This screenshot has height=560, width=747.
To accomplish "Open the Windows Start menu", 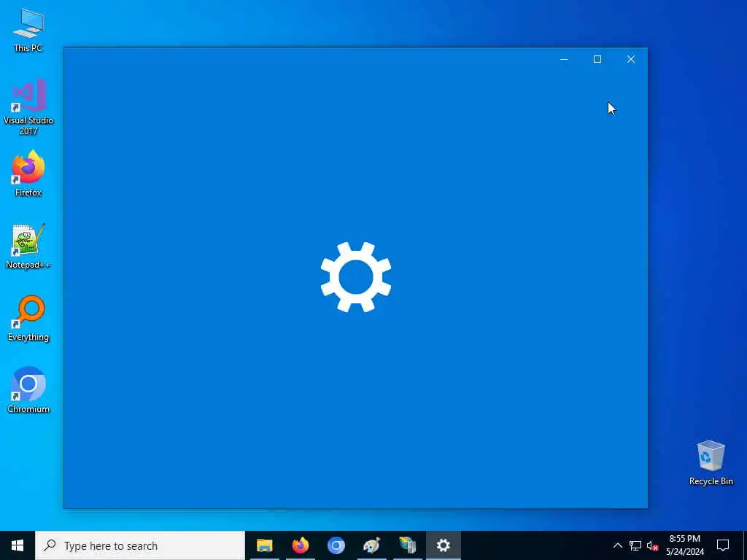I will 18,545.
